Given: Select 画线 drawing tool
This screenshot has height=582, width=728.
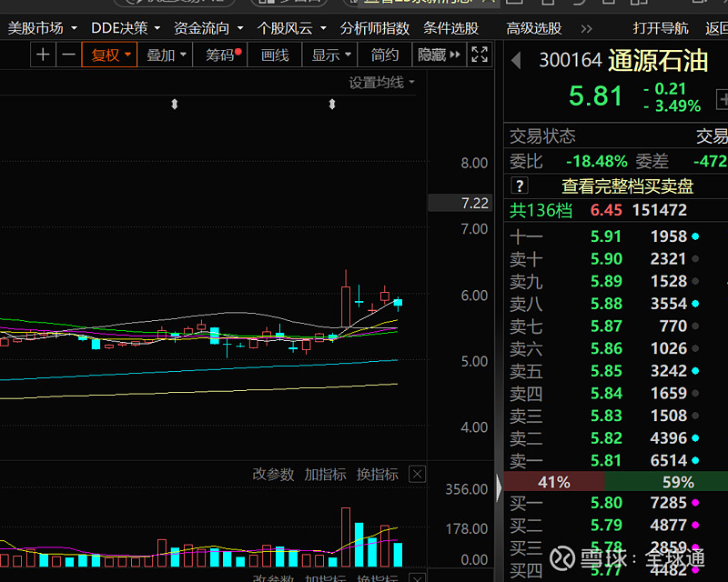Looking at the screenshot, I should click(275, 55).
